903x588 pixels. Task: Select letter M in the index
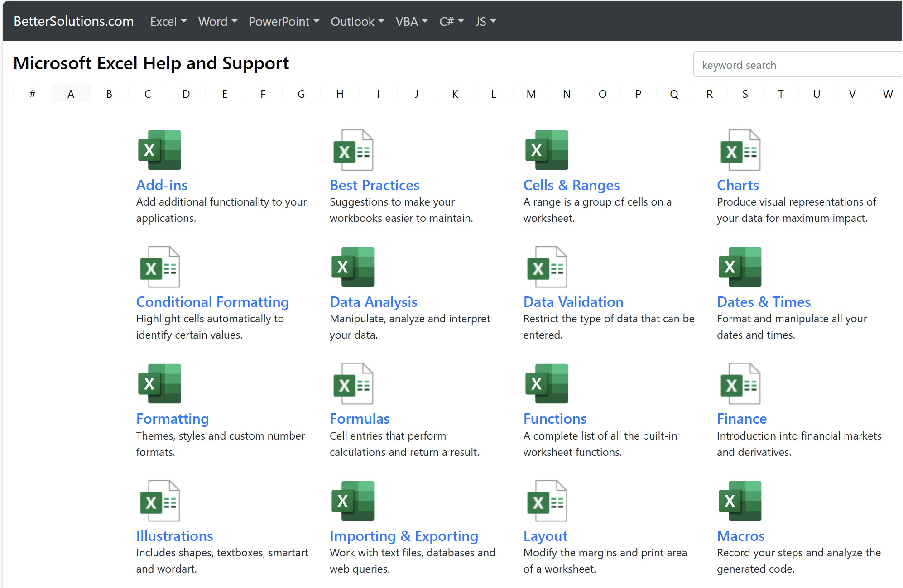click(531, 94)
